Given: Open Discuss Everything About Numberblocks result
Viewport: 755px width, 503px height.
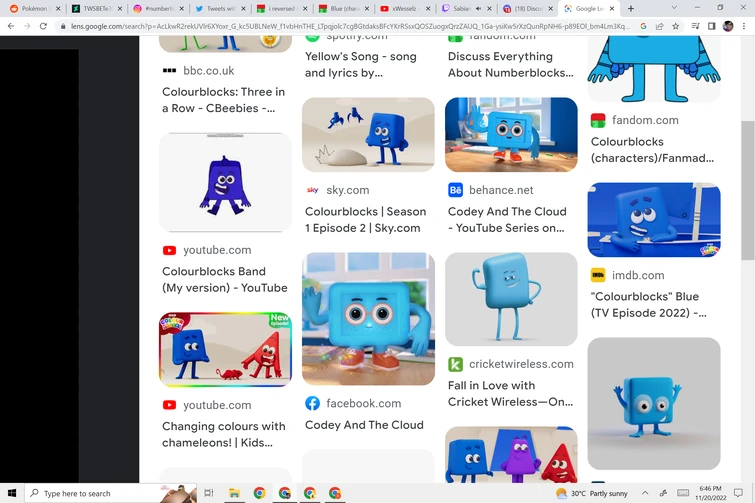Looking at the screenshot, I should [510, 64].
